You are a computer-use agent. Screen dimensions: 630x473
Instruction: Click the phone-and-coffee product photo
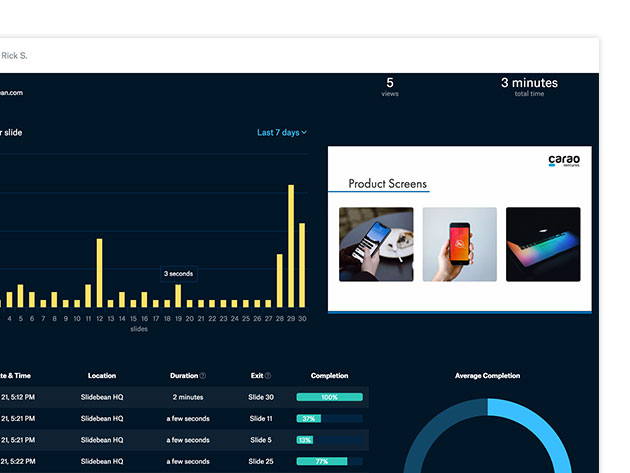click(376, 244)
